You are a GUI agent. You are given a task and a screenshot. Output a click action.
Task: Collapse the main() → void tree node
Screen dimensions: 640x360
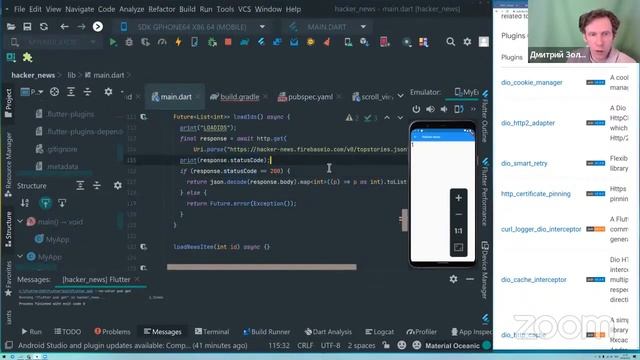(20, 221)
